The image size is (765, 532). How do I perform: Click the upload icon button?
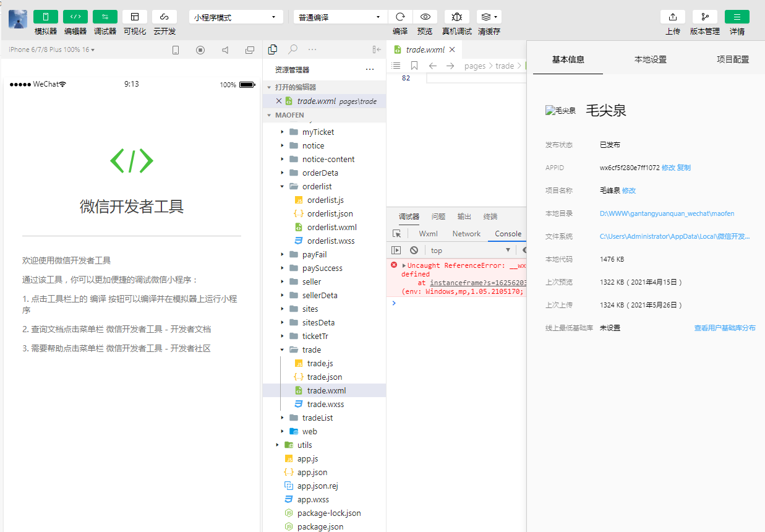[x=673, y=17]
